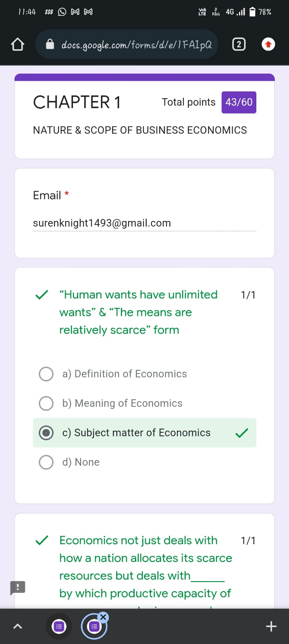Tap the red update arrow icon
289x644 pixels.
pos(268,44)
